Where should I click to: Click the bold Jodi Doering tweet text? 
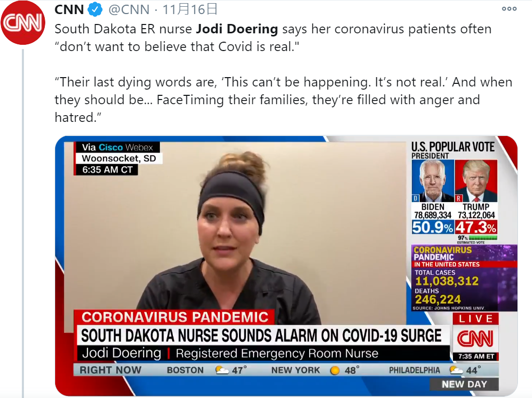pyautogui.click(x=237, y=29)
